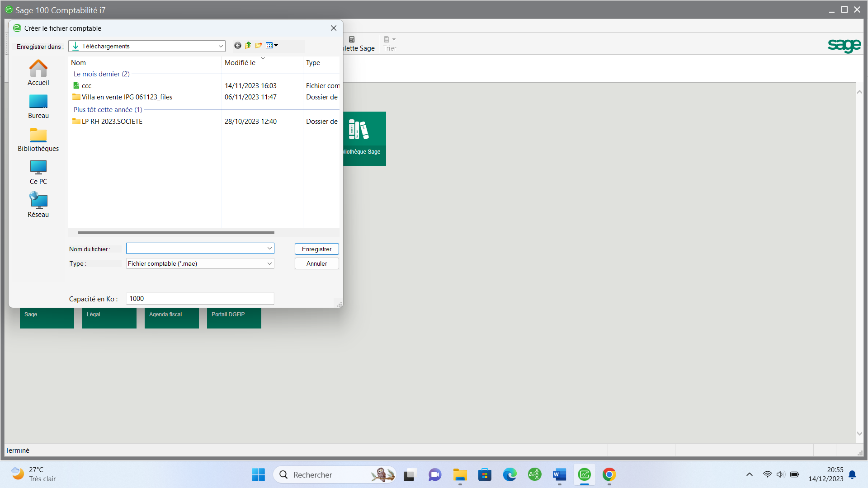Open the Trier sort dropdown
868x488 pixels.
click(x=390, y=44)
